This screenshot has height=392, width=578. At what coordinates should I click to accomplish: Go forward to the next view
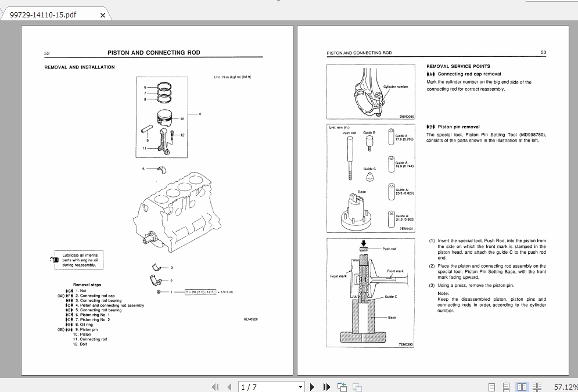(x=356, y=386)
